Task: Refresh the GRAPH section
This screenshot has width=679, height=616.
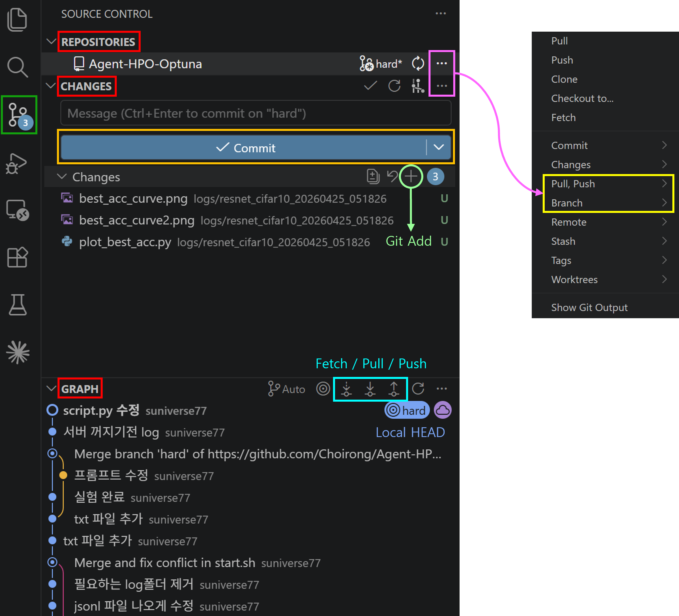Action: coord(418,389)
